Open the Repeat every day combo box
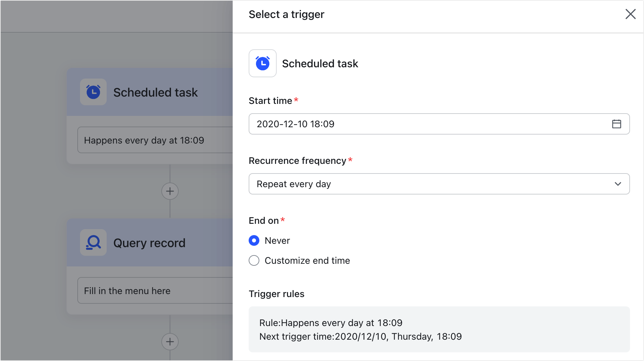Viewport: 644px width, 361px height. [x=439, y=184]
